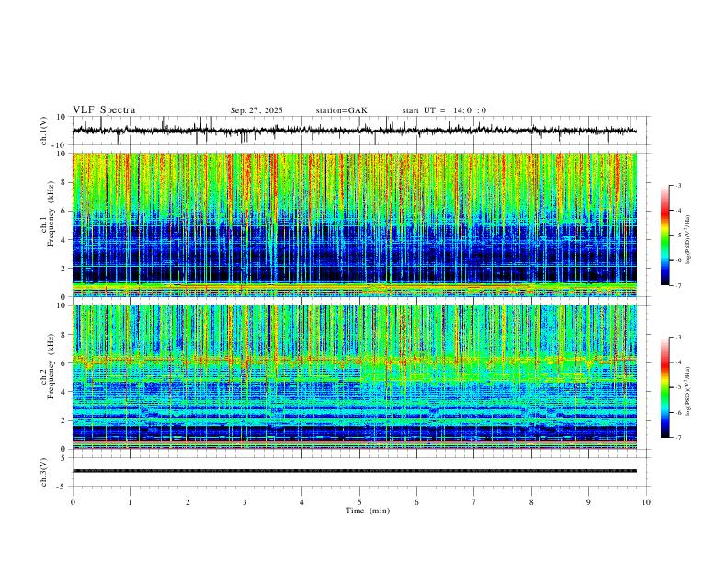The width and height of the screenshot is (728, 563).
Task: Click the ch.3(V) black signal band
Action: point(355,471)
